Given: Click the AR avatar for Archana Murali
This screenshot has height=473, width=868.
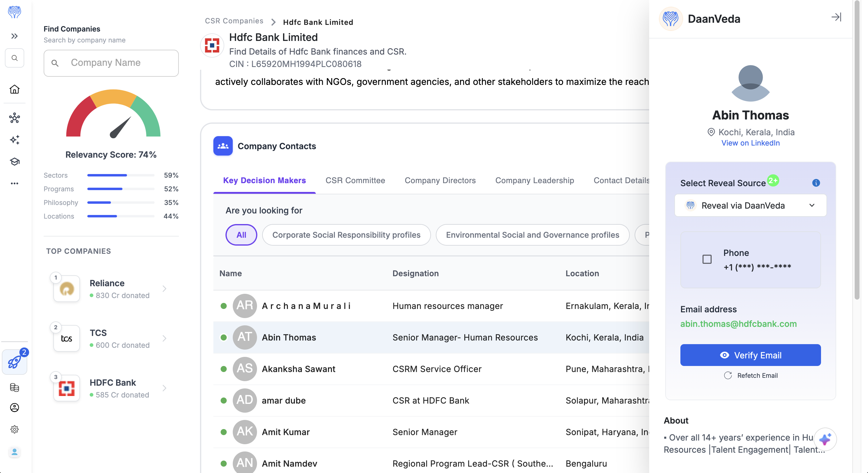Looking at the screenshot, I should click(x=245, y=306).
